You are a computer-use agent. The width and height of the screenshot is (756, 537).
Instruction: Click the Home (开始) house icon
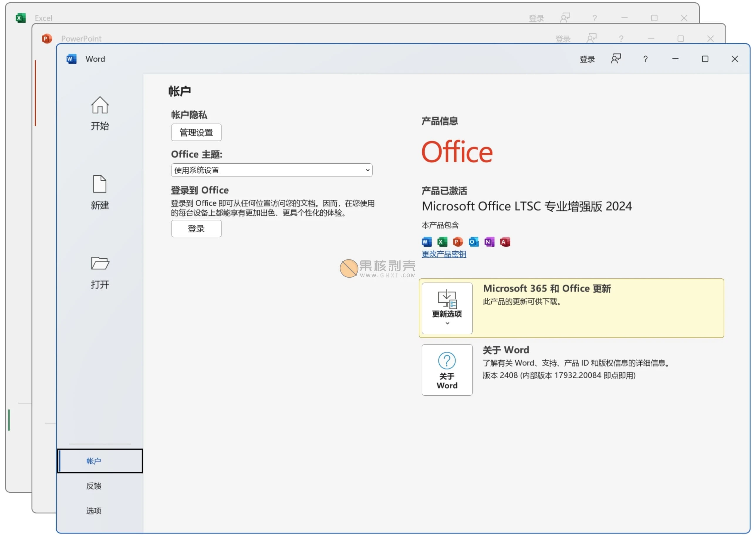click(x=99, y=105)
